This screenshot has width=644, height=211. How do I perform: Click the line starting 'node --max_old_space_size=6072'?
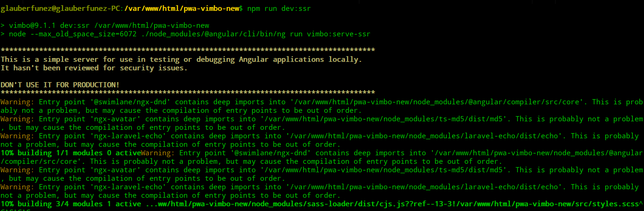click(x=186, y=34)
